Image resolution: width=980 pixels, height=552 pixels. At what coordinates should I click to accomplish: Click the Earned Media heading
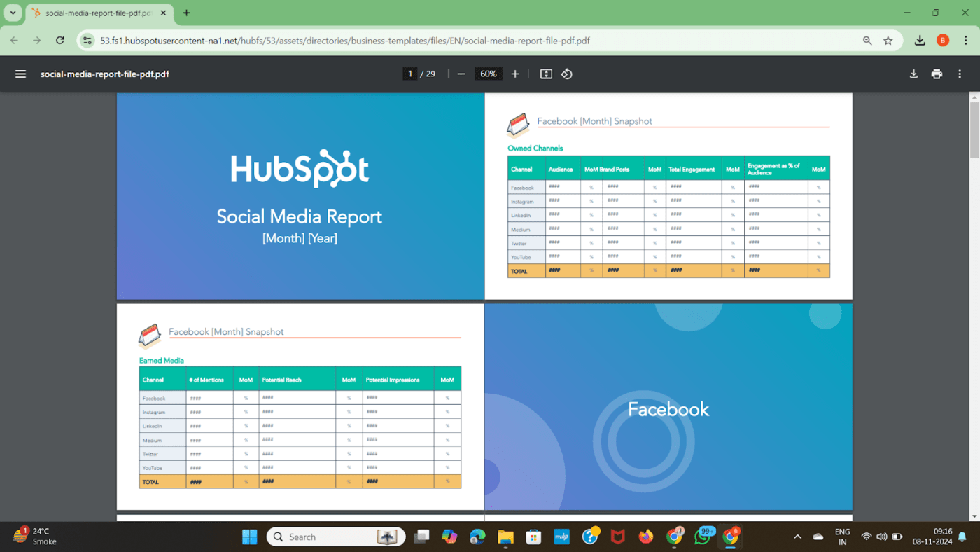tap(162, 360)
